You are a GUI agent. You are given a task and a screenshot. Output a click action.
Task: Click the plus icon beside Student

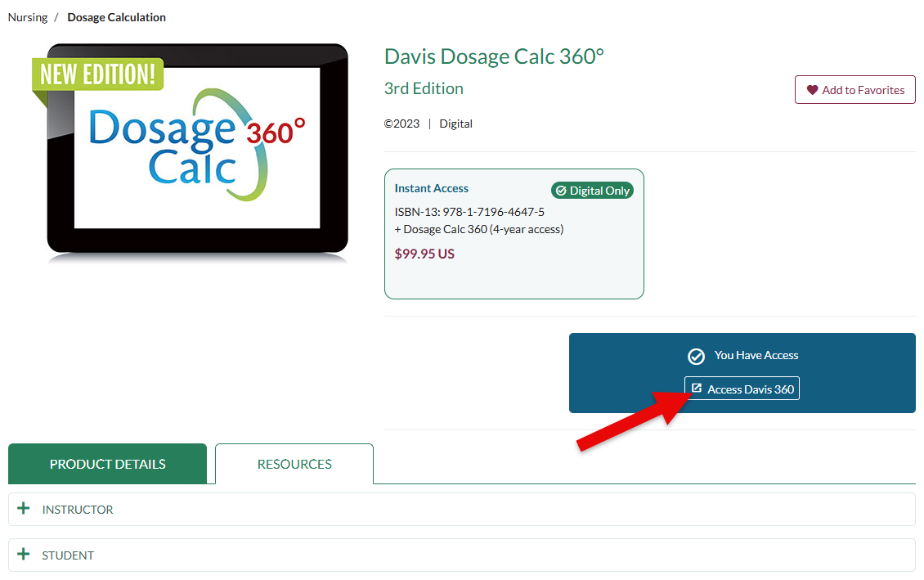24,554
